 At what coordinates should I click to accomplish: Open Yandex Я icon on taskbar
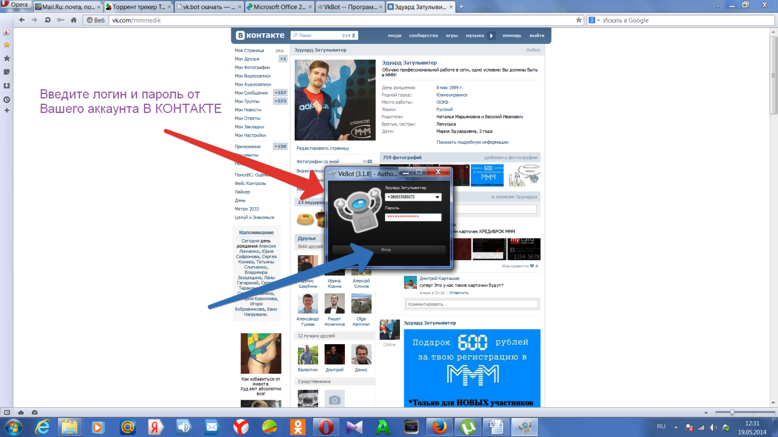click(155, 427)
